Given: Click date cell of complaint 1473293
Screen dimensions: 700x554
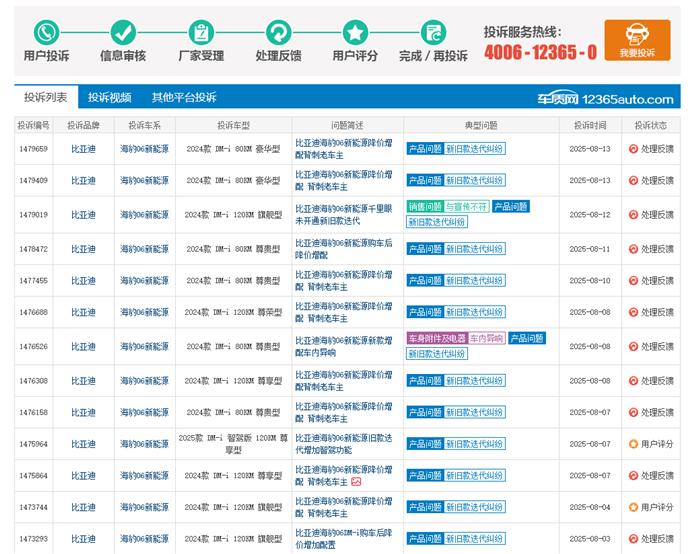Looking at the screenshot, I should click(590, 539).
